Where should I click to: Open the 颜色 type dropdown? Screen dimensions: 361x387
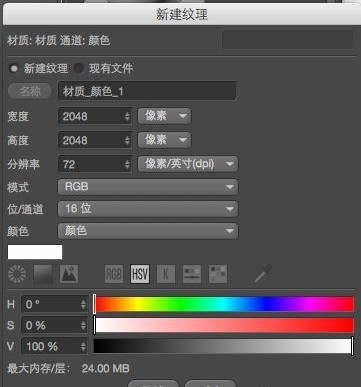148,231
